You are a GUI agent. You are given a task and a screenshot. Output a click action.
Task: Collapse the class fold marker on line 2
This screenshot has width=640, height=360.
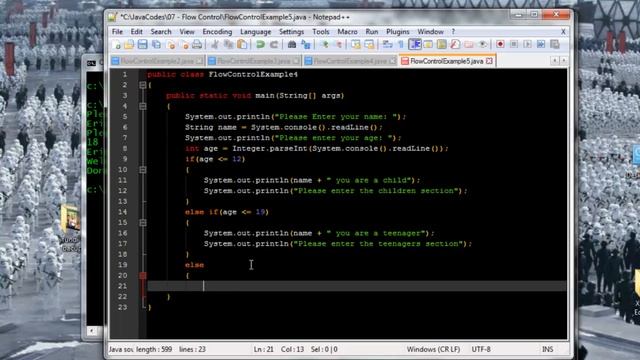pos(142,85)
